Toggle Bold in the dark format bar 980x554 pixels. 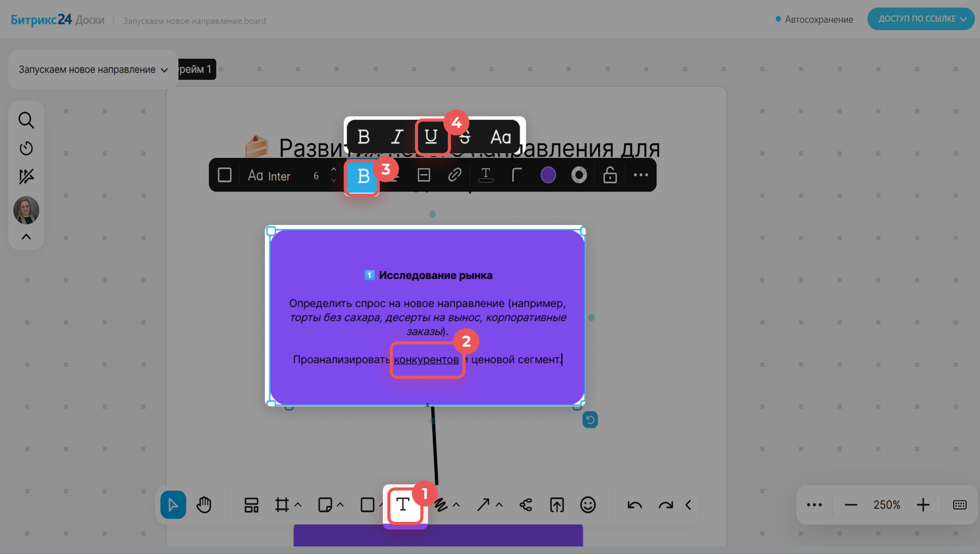[363, 176]
